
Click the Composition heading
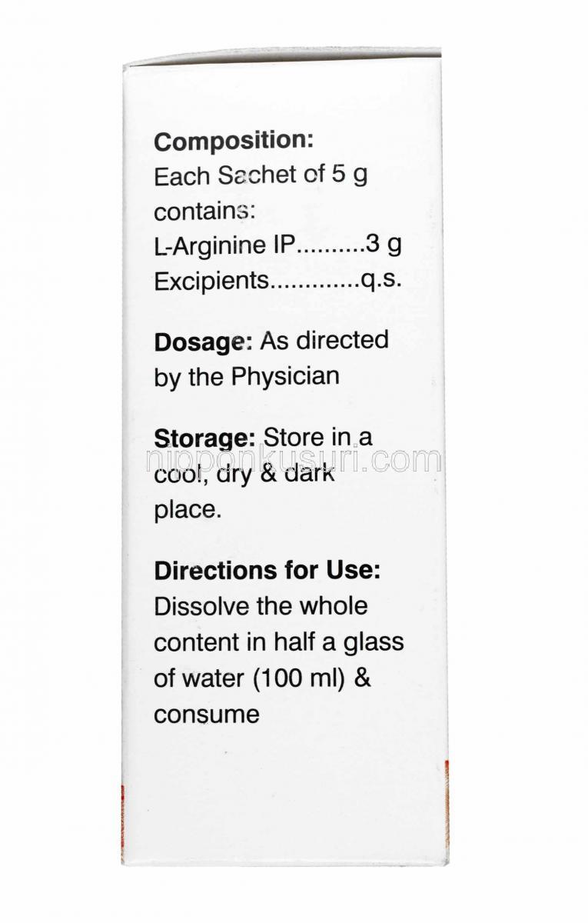[x=234, y=142]
